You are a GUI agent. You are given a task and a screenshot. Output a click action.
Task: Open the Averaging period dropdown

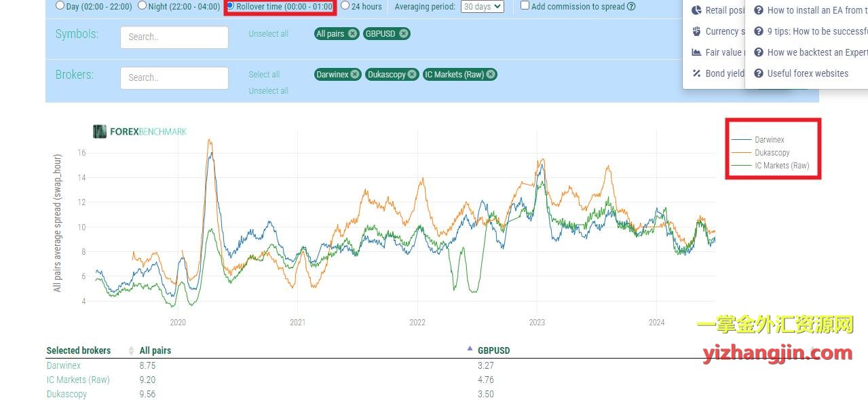(x=483, y=7)
